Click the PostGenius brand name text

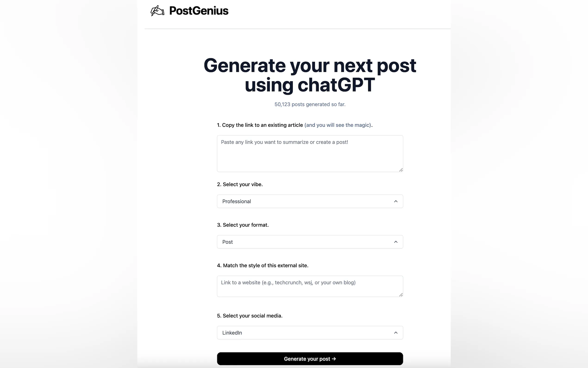(199, 11)
